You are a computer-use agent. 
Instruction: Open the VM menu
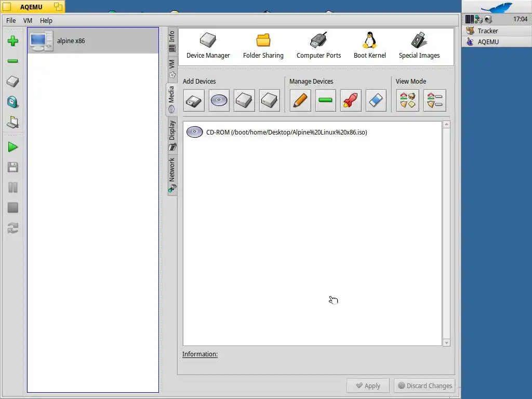pyautogui.click(x=28, y=20)
